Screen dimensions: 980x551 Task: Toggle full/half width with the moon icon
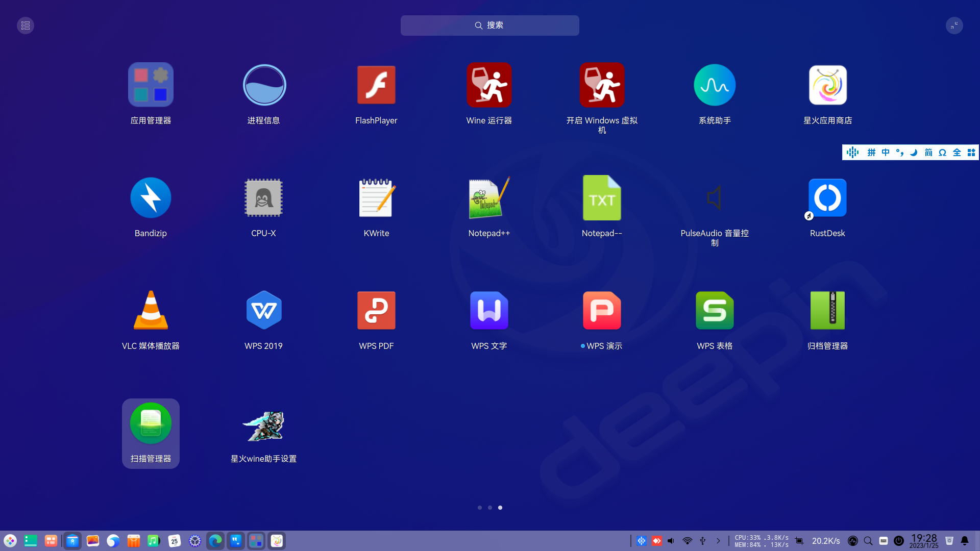(x=914, y=152)
